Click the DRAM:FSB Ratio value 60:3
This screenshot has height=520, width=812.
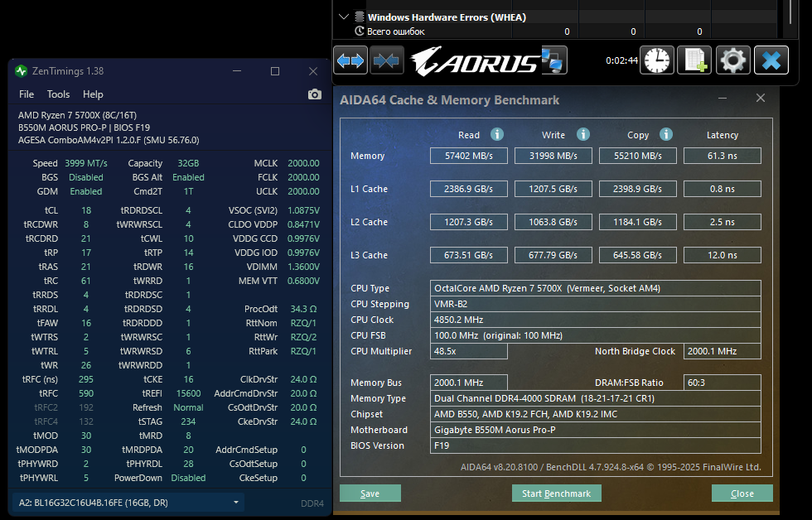[723, 383]
